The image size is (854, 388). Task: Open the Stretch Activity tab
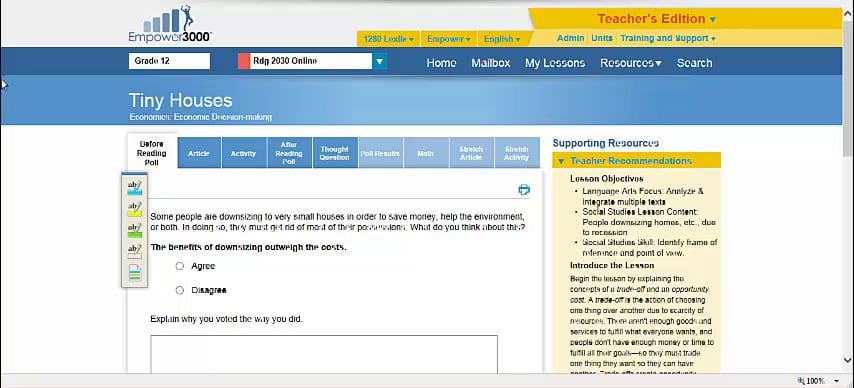coord(516,154)
